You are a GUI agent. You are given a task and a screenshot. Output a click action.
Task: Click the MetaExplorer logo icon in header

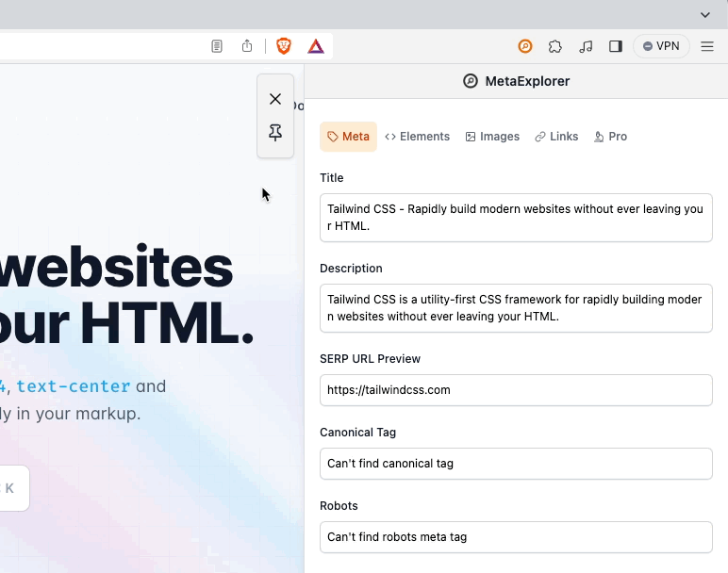pos(471,81)
